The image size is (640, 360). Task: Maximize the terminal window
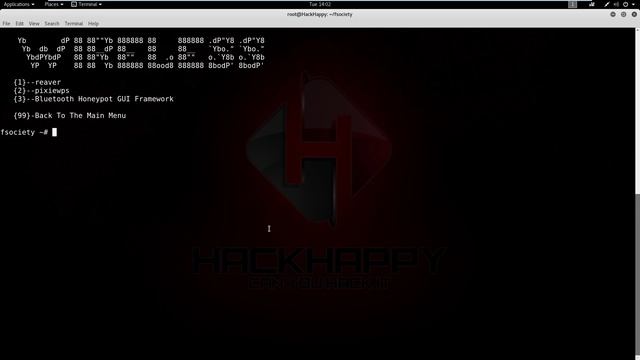[x=623, y=14]
